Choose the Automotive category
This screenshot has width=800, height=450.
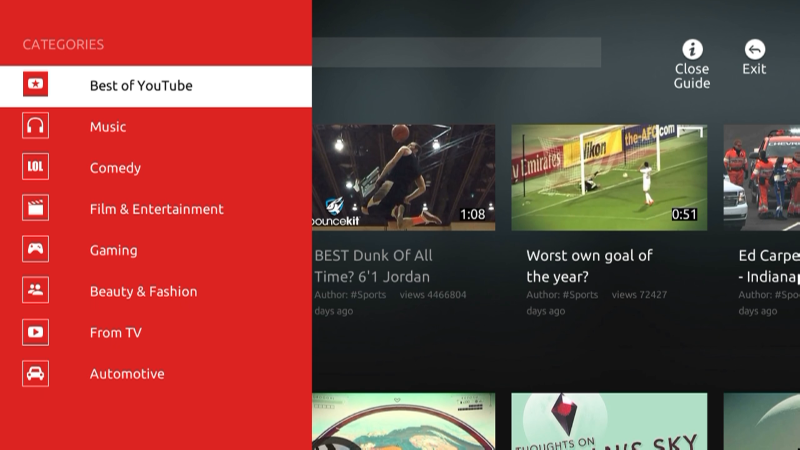[156, 373]
